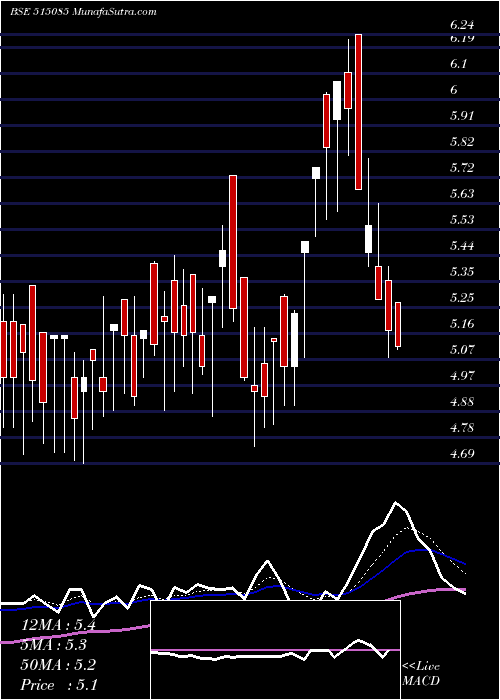Open the inset MACD mini chart
This screenshot has width=500, height=700.
coord(275,650)
